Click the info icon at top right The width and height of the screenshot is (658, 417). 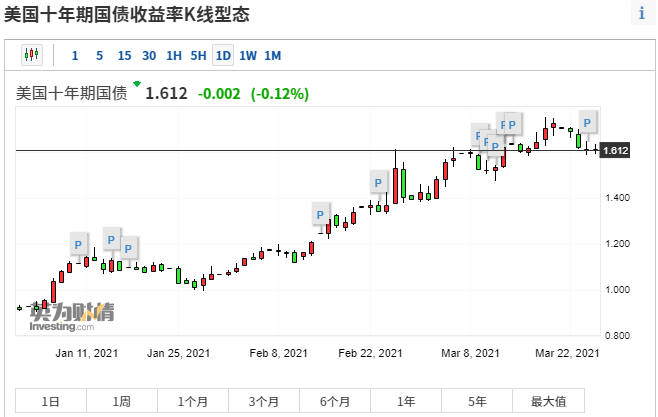pyautogui.click(x=641, y=14)
